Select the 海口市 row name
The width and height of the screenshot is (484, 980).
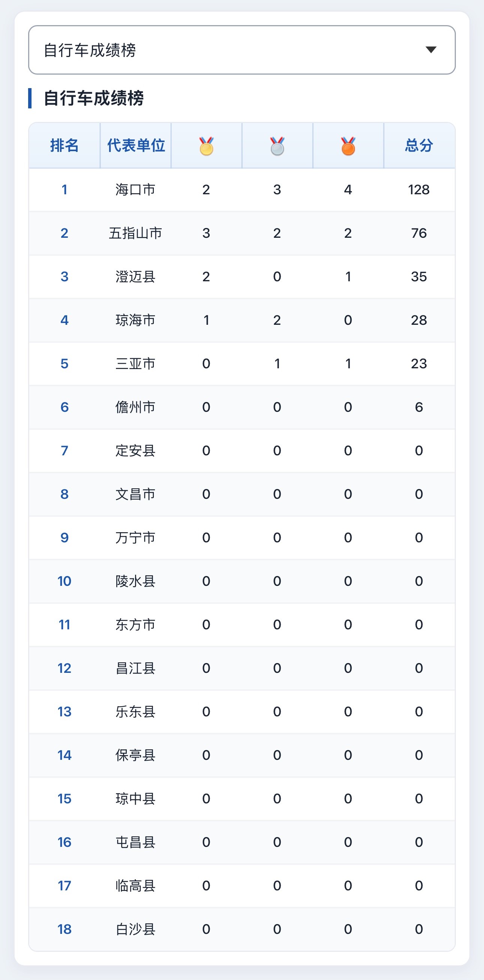click(x=135, y=189)
